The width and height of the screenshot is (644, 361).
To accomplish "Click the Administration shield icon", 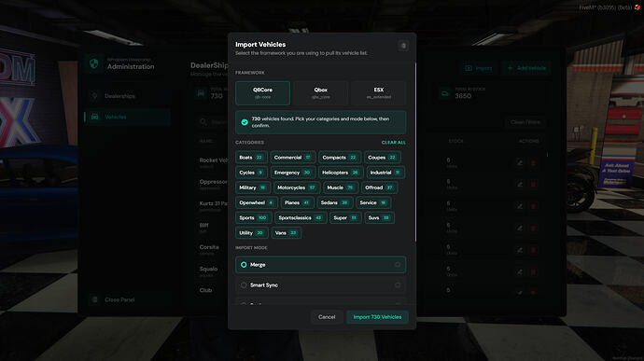I will point(94,63).
